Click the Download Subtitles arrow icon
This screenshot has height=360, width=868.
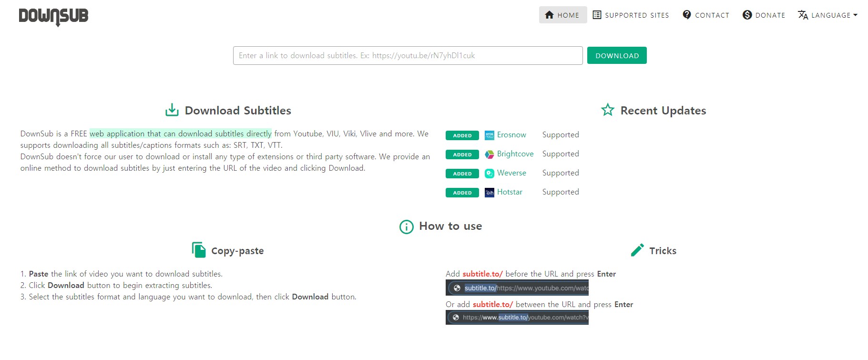(x=172, y=110)
